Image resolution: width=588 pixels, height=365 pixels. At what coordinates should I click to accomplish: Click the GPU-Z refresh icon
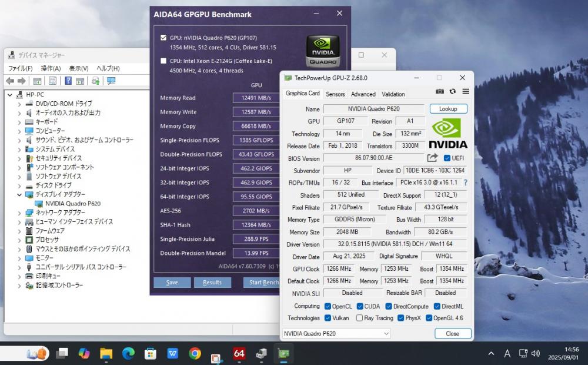pos(453,92)
